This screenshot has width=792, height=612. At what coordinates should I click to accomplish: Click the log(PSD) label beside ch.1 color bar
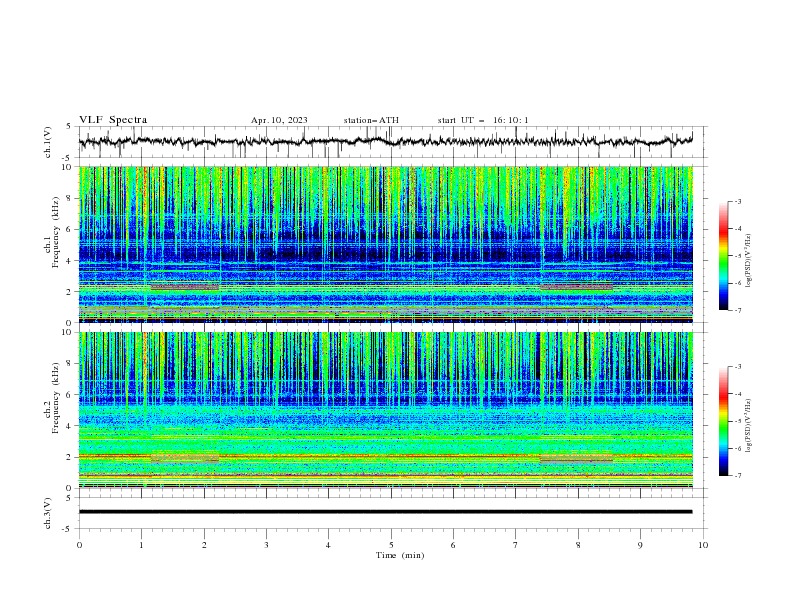[x=749, y=261]
